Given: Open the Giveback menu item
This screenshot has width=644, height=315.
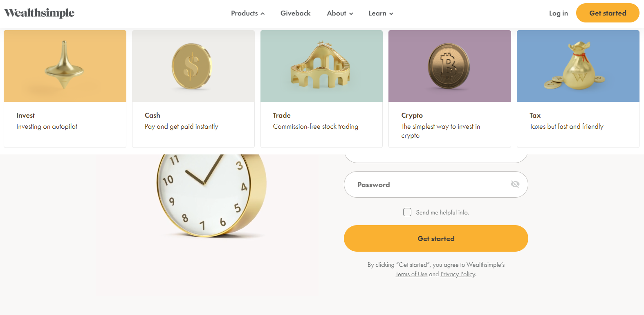Looking at the screenshot, I should [295, 13].
